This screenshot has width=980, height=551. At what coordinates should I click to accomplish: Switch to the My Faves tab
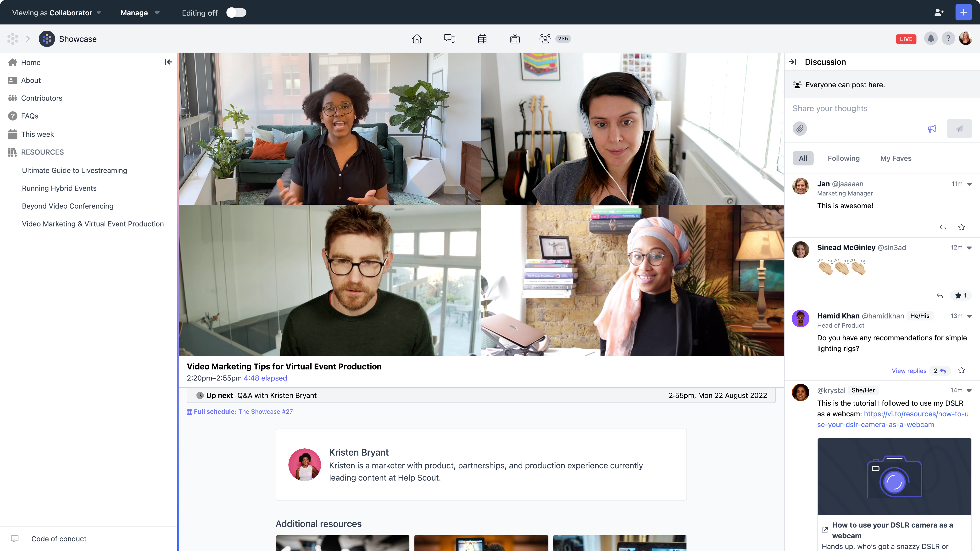coord(896,158)
